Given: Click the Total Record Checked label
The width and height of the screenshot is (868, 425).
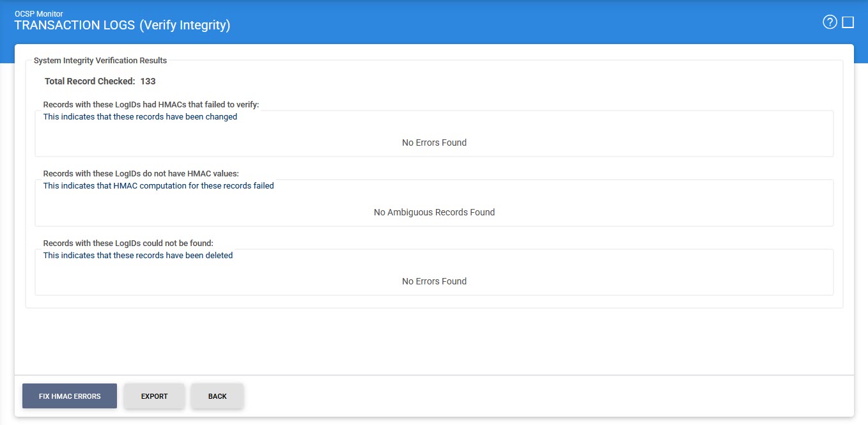Looking at the screenshot, I should [x=89, y=81].
